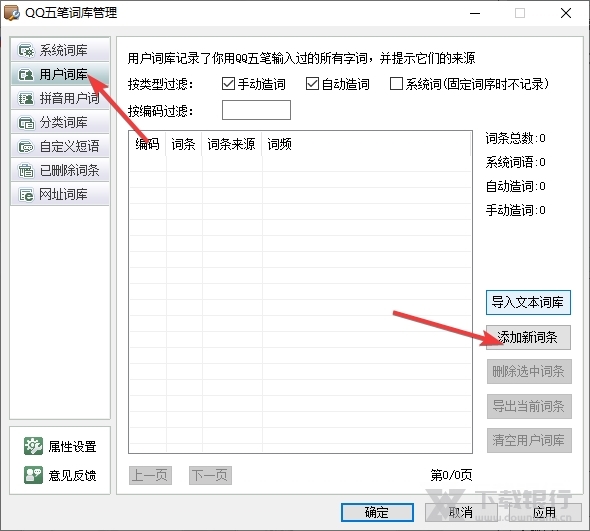Click the disabled 导出当前词条 button
This screenshot has width=590, height=531.
529,406
